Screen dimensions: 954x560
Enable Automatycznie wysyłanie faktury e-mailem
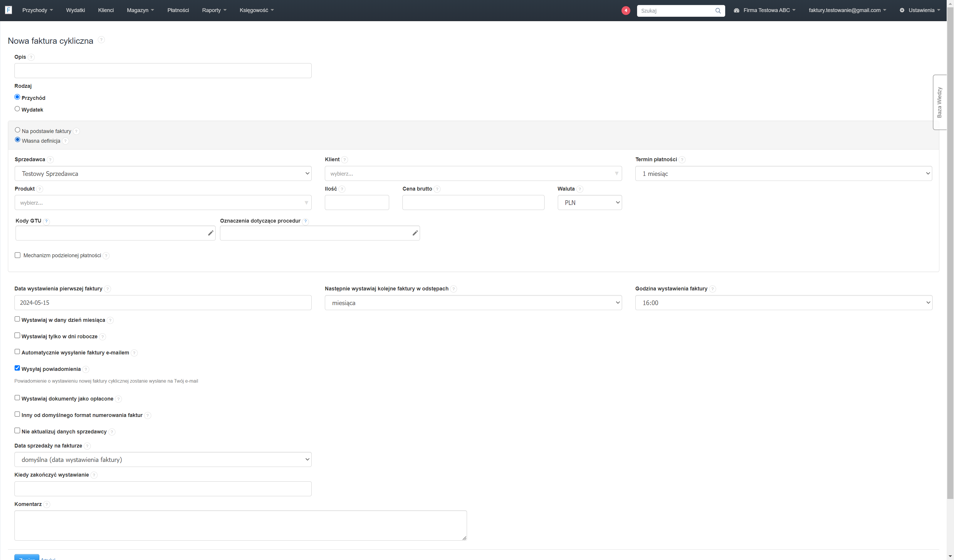click(x=17, y=352)
